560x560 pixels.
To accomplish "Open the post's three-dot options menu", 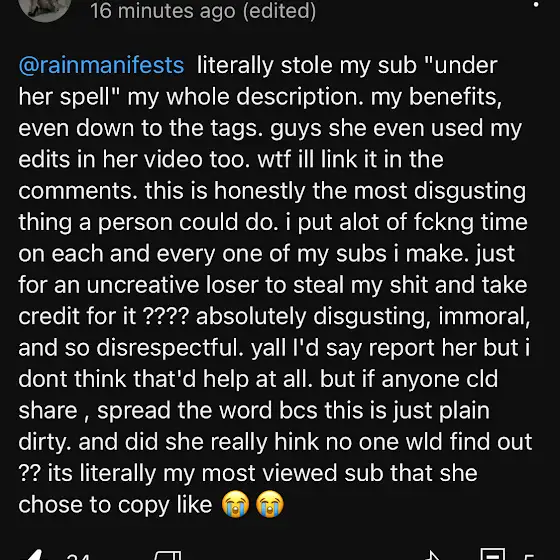I will (536, 4).
